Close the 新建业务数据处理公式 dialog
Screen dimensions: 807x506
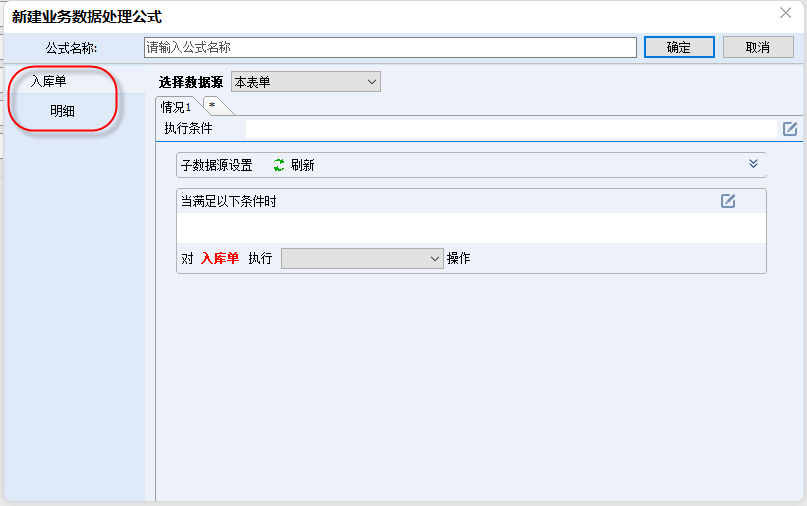pyautogui.click(x=785, y=13)
